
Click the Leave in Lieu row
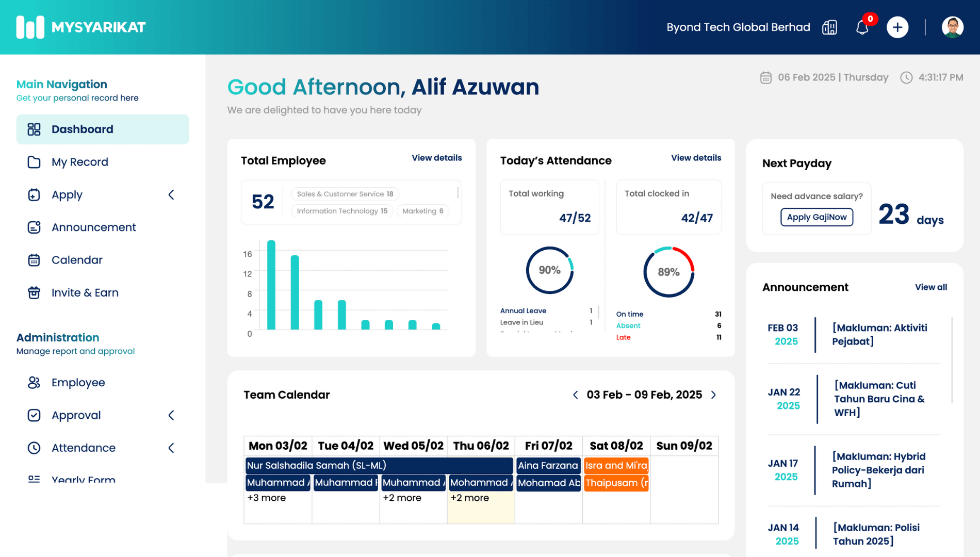tap(546, 322)
